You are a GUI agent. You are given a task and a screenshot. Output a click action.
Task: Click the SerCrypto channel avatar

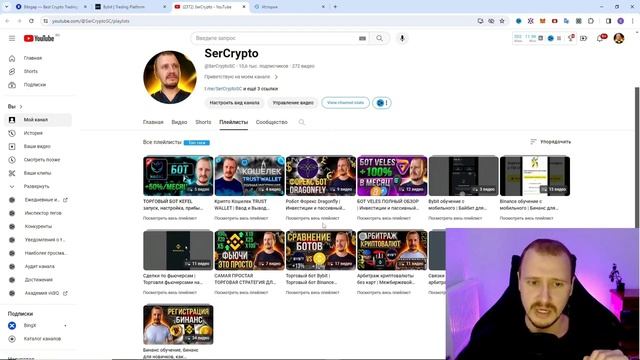tap(170, 77)
